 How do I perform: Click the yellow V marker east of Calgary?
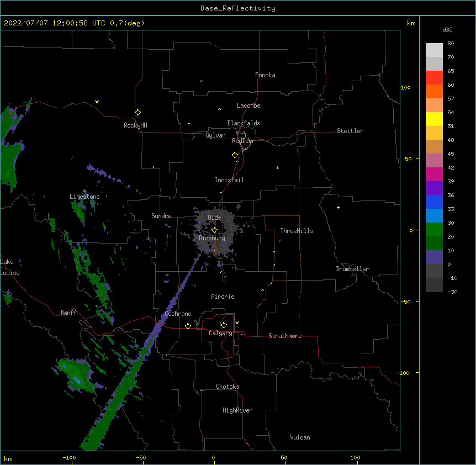(x=237, y=323)
